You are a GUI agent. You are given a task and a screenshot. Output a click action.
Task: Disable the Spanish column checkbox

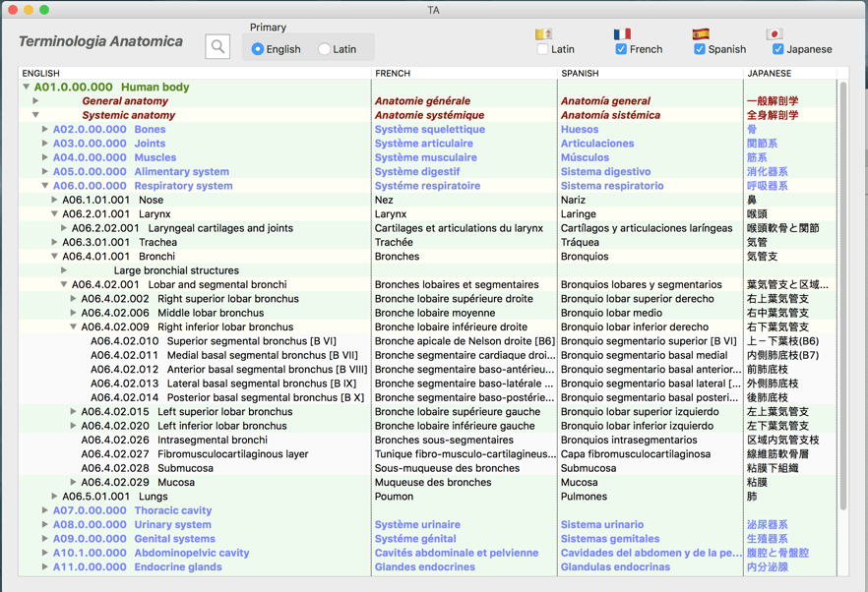[x=700, y=49]
